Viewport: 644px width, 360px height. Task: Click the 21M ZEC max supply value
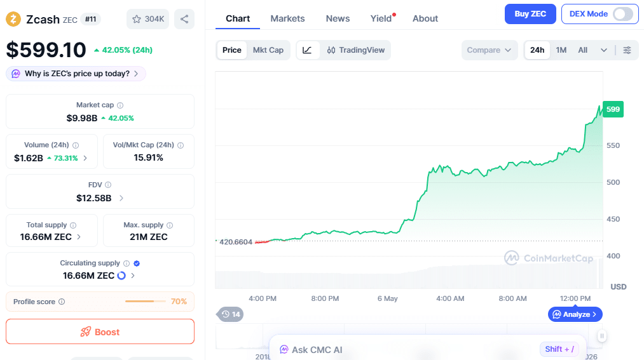pyautogui.click(x=149, y=237)
